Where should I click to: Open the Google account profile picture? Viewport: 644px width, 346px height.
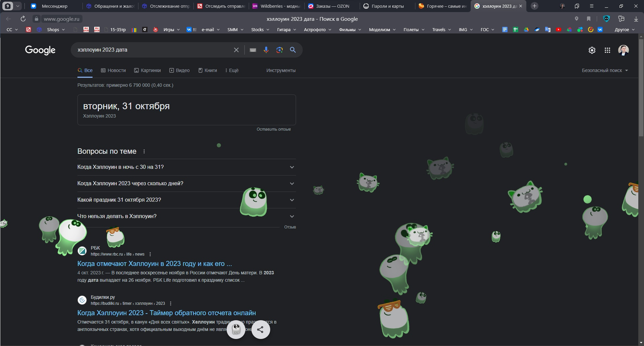(624, 50)
